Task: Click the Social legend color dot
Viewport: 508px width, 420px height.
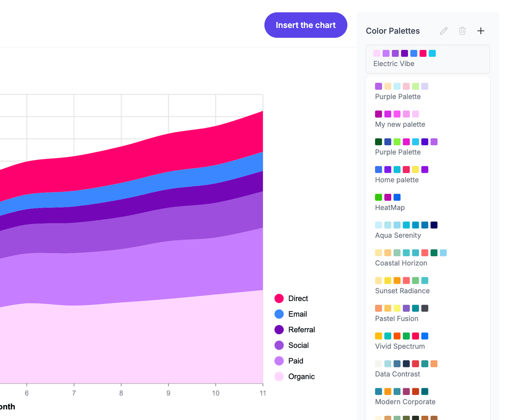Action: (x=279, y=345)
